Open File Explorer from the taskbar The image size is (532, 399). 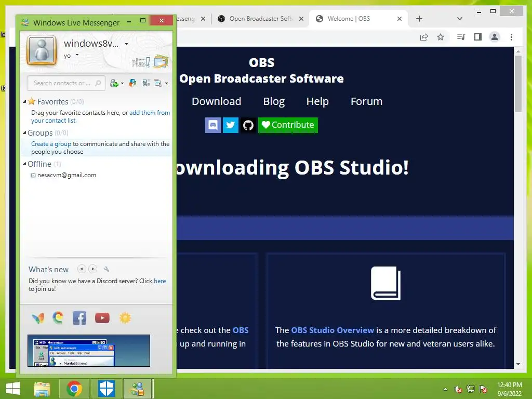(x=42, y=389)
